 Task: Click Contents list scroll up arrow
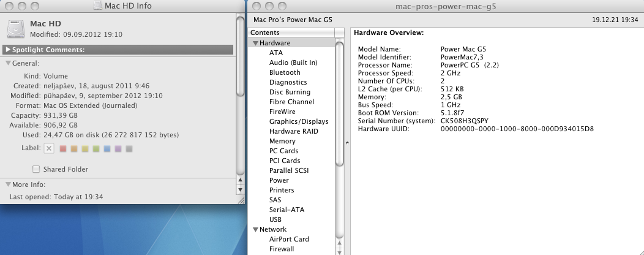(339, 243)
